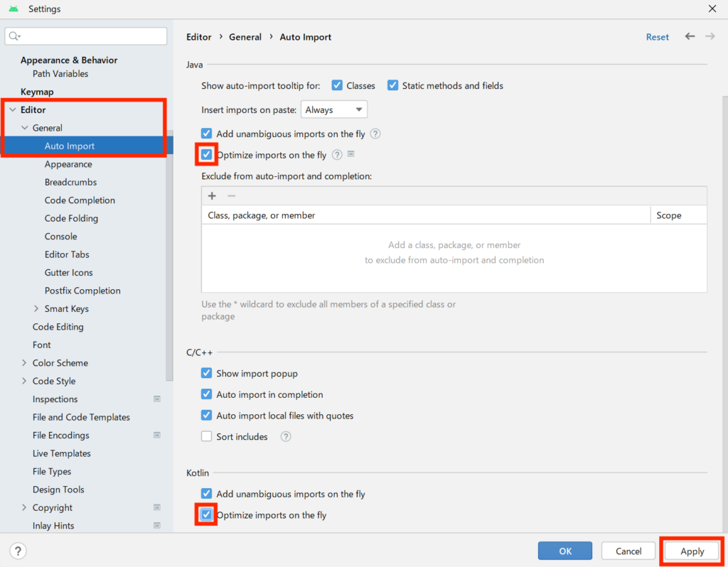Collapse the Editor tree node
728x567 pixels.
[13, 109]
